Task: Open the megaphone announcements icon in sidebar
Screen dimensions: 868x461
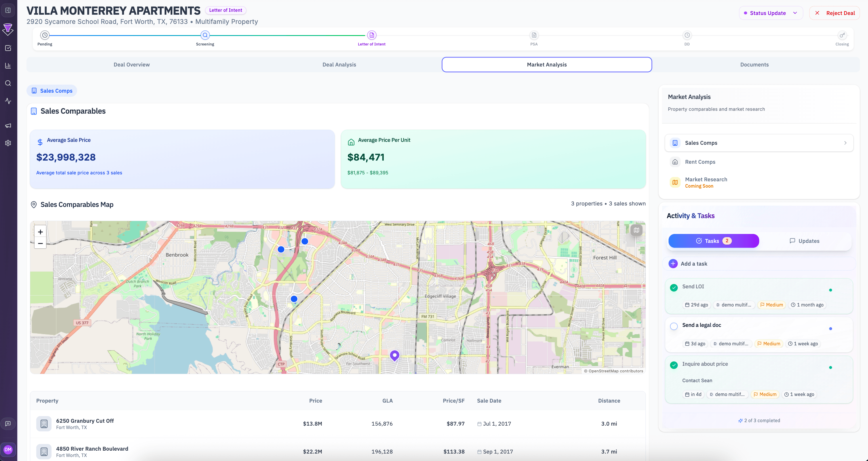Action: click(8, 125)
